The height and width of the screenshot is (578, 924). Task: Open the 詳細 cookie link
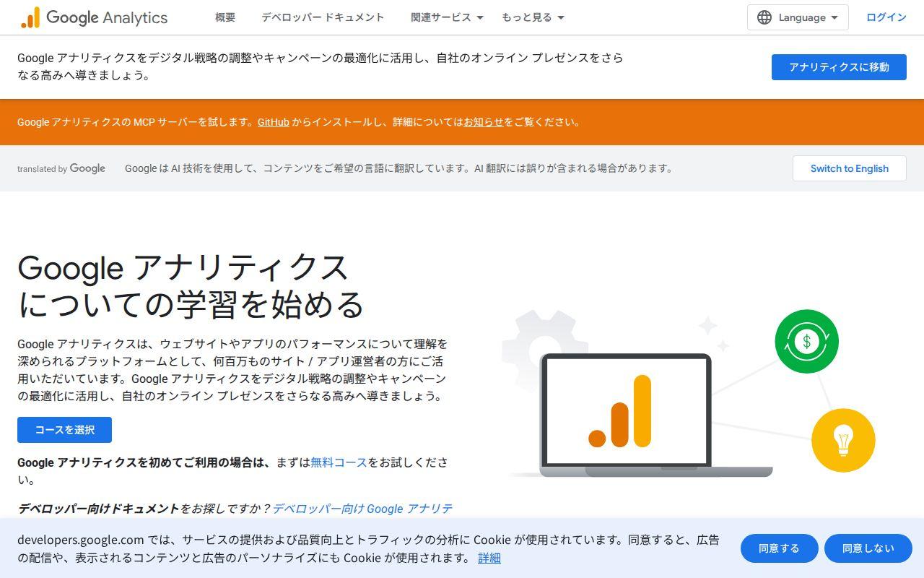489,558
